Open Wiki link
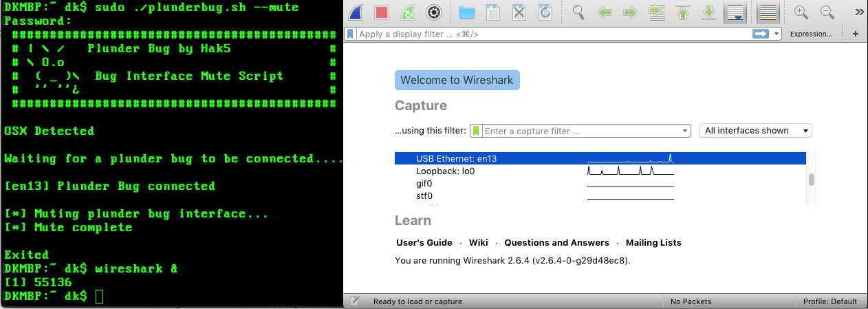 pyautogui.click(x=479, y=242)
